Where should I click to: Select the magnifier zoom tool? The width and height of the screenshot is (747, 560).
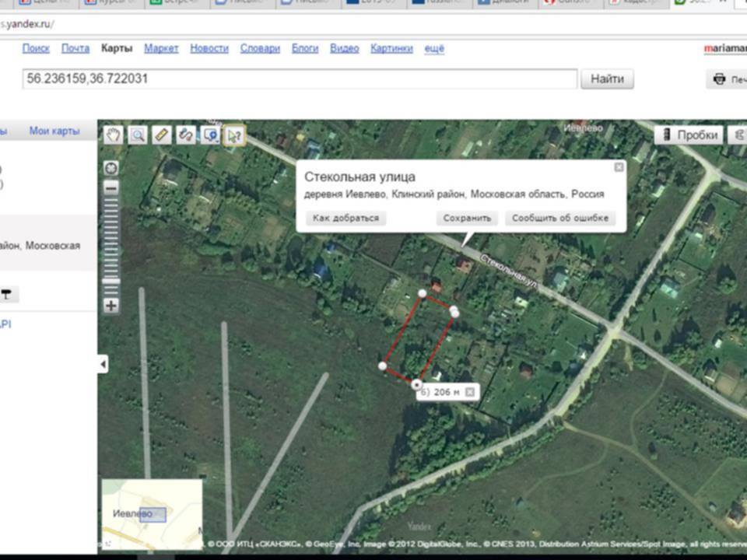(x=138, y=135)
